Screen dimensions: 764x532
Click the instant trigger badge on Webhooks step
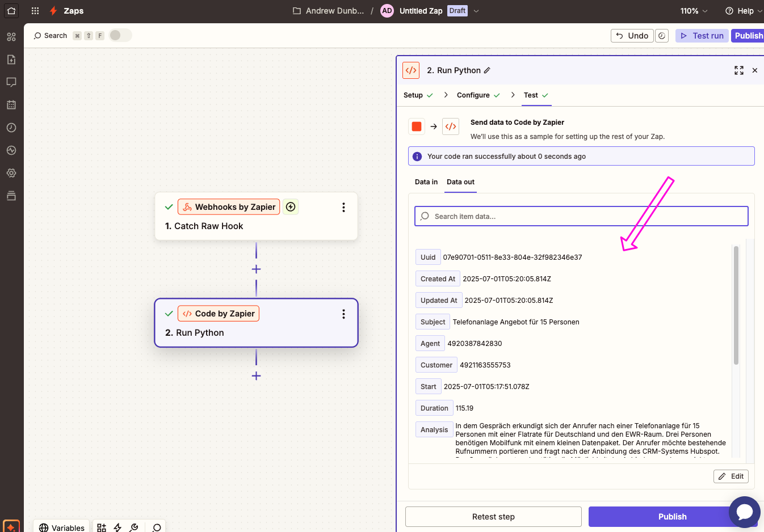(x=291, y=207)
